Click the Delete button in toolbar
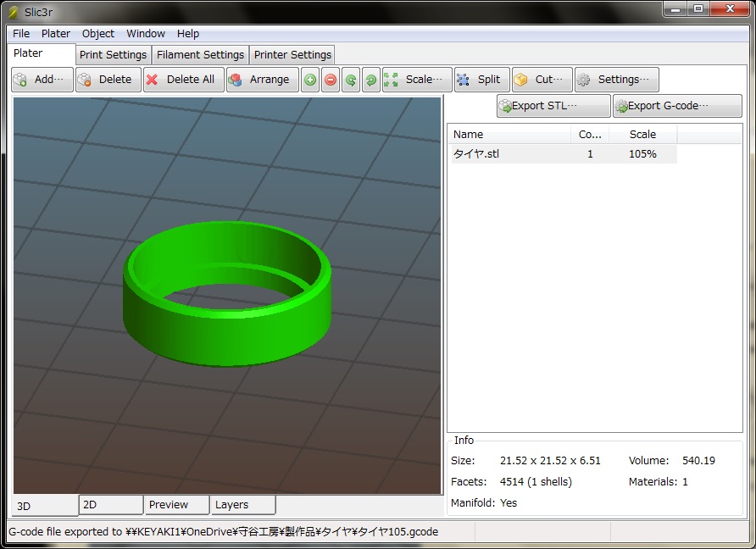The image size is (756, 549). coord(108,80)
